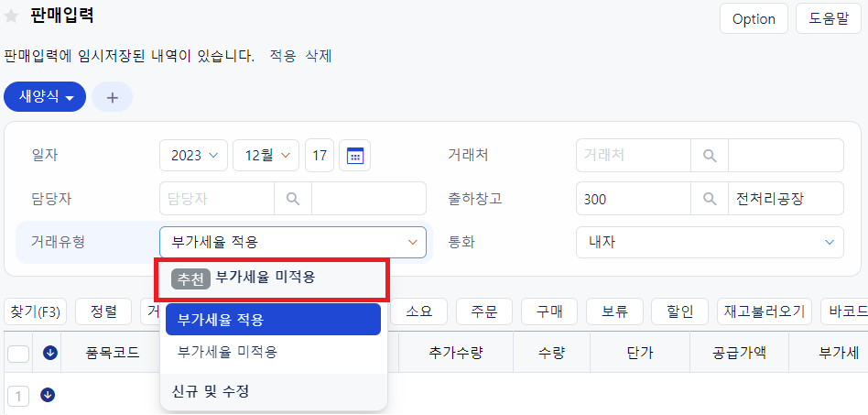Screen dimensions: 868x415
Task: Click the 구매 button
Action: coord(549,312)
